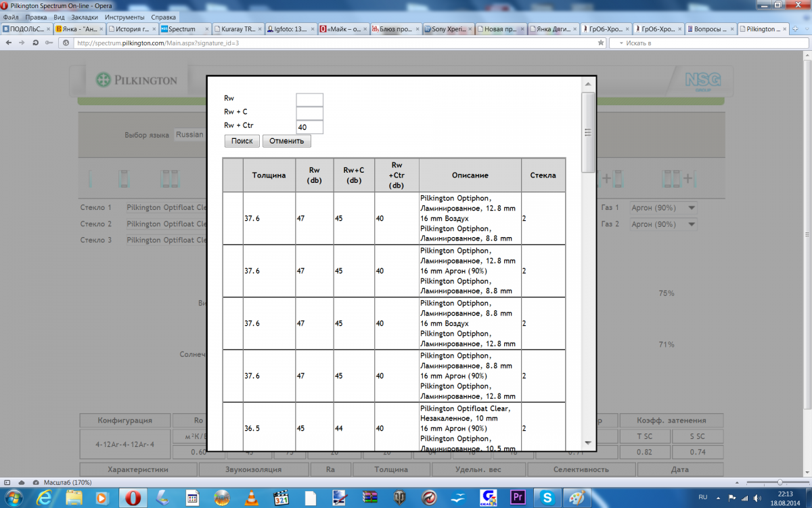Image resolution: width=812 pixels, height=508 pixels.
Task: Go back with the browser Back arrow
Action: point(9,43)
